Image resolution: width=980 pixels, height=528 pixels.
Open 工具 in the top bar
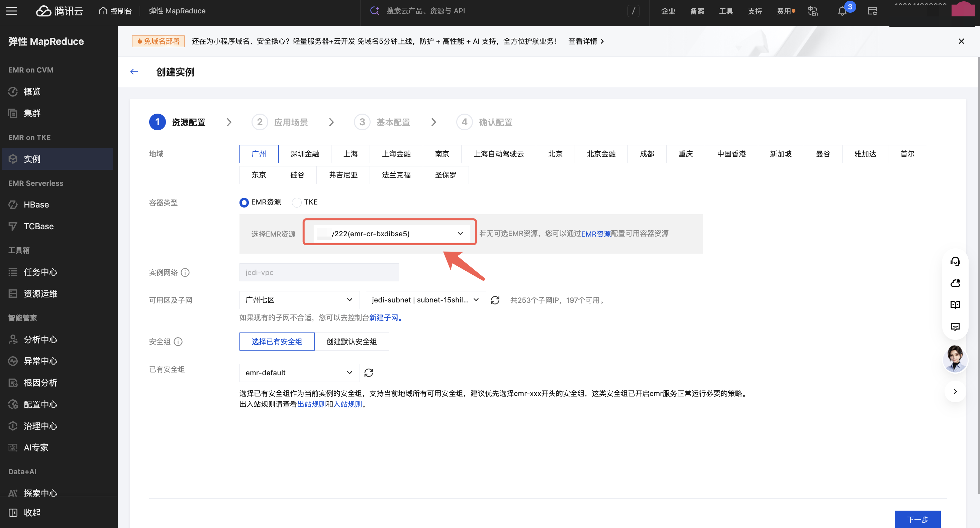[x=726, y=11]
